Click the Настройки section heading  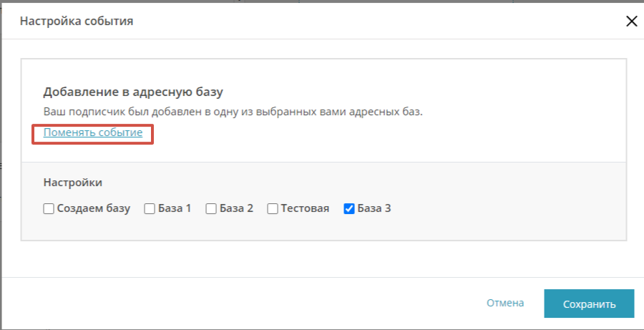click(x=73, y=183)
